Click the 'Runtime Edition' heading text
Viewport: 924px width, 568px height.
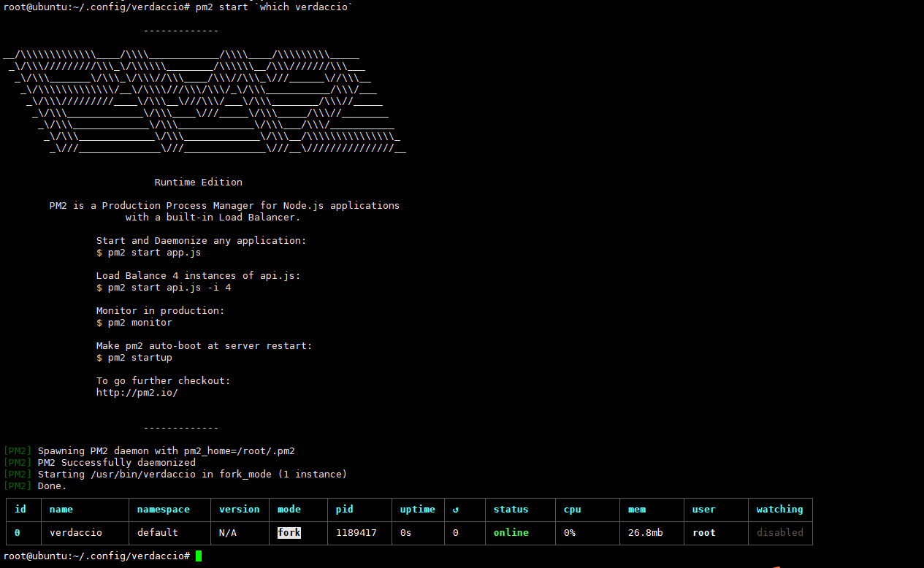click(x=199, y=183)
